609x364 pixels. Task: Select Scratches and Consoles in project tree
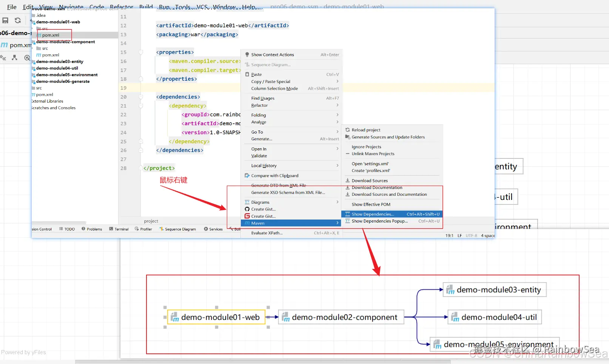point(54,108)
